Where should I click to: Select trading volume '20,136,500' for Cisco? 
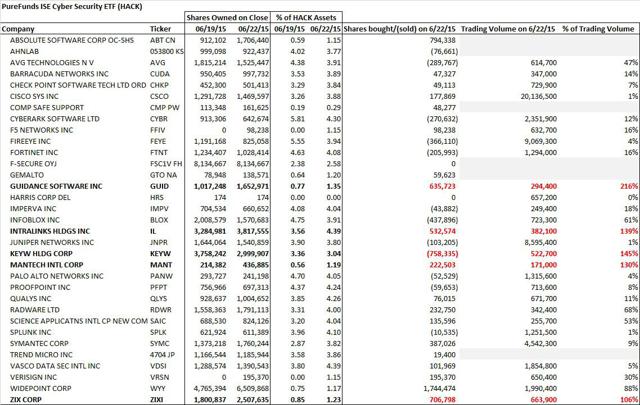pyautogui.click(x=538, y=96)
